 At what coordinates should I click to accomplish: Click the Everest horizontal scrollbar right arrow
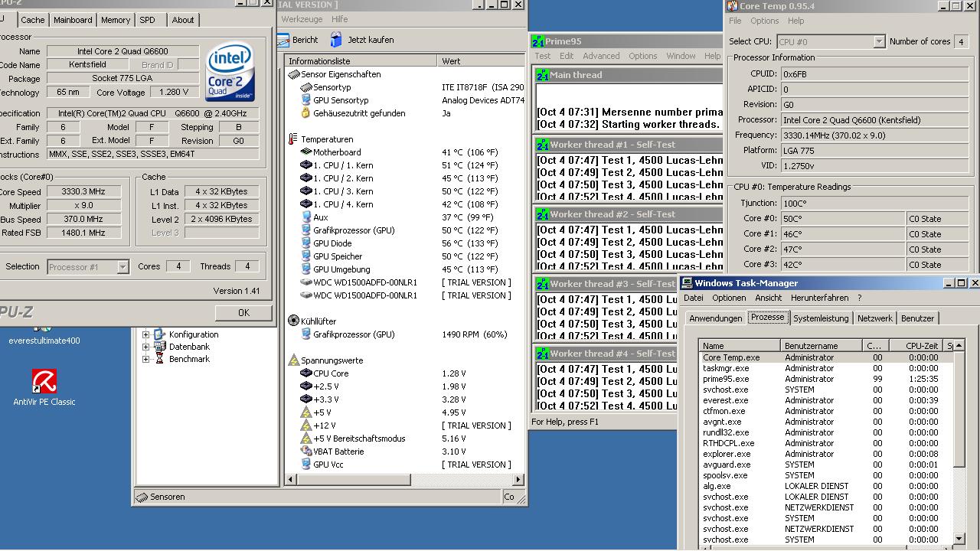click(519, 480)
